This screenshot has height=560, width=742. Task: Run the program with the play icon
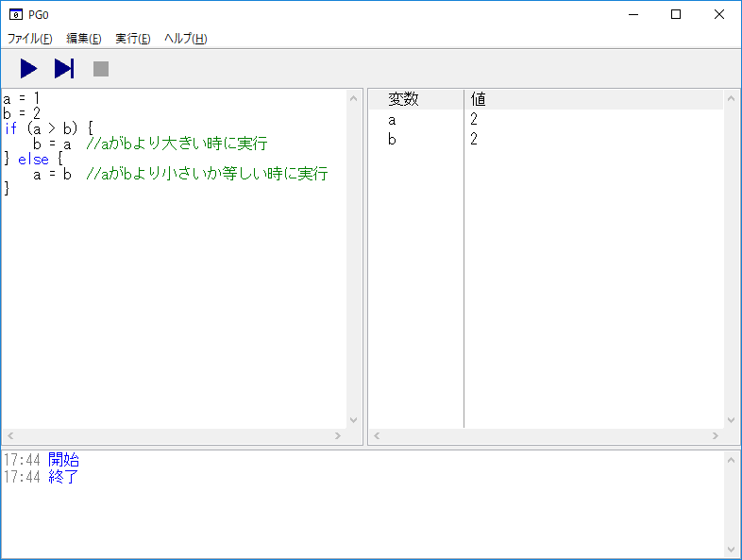[x=28, y=69]
